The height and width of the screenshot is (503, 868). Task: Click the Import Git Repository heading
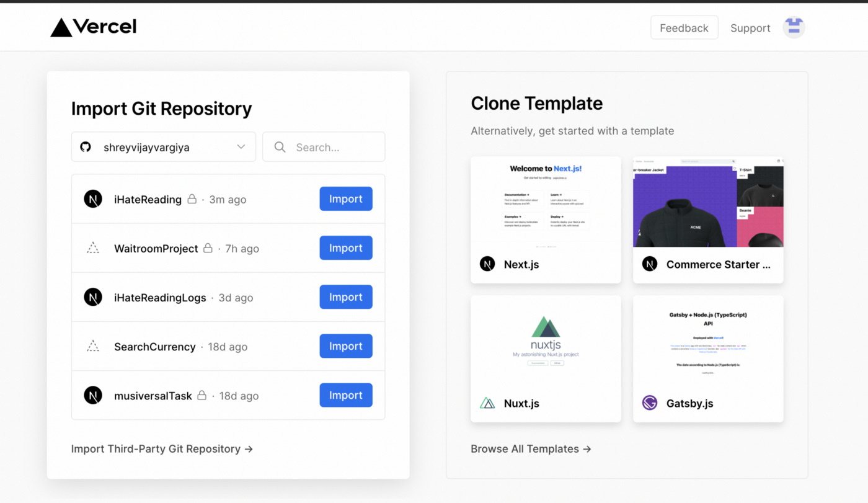[x=161, y=109]
